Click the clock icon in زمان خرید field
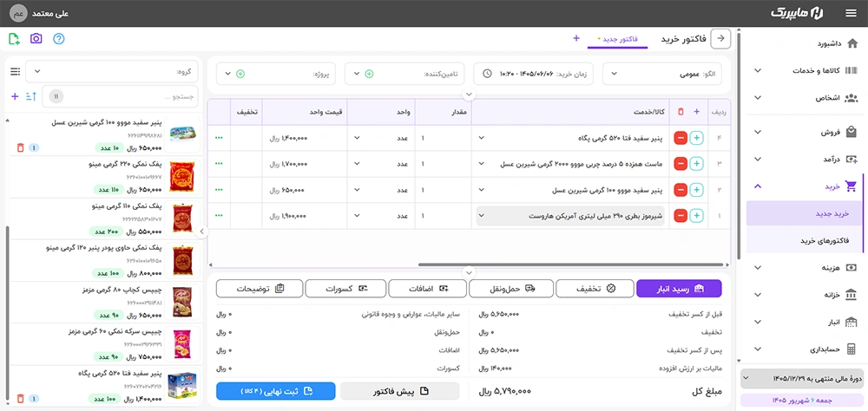The height and width of the screenshot is (411, 868). [487, 74]
